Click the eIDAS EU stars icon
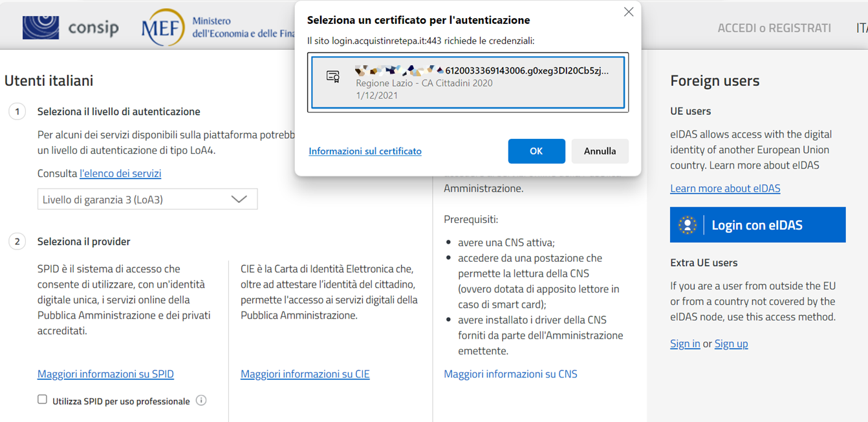 pos(687,225)
